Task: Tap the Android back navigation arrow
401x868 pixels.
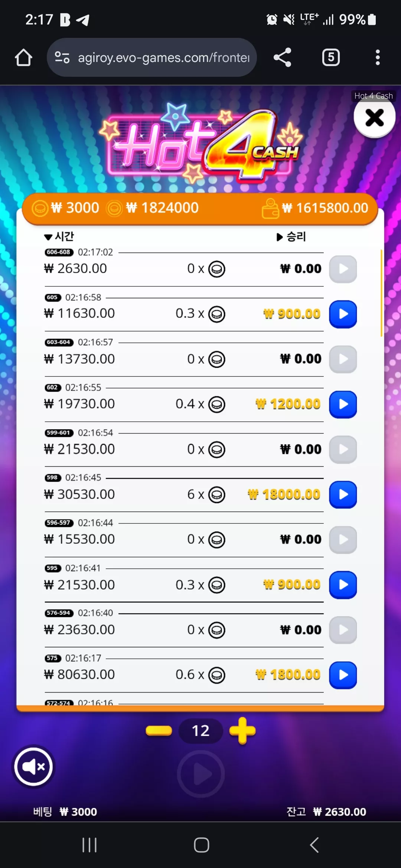Action: pyautogui.click(x=314, y=845)
